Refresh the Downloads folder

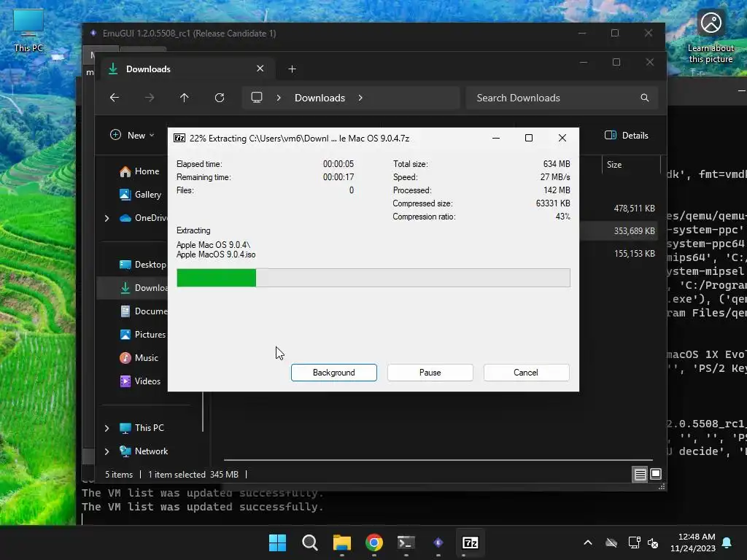click(220, 98)
